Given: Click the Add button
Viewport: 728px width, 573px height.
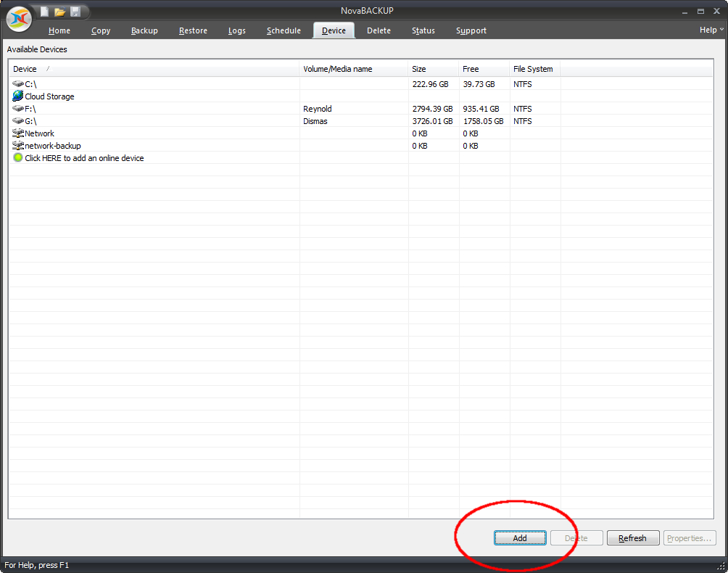Looking at the screenshot, I should click(x=520, y=538).
